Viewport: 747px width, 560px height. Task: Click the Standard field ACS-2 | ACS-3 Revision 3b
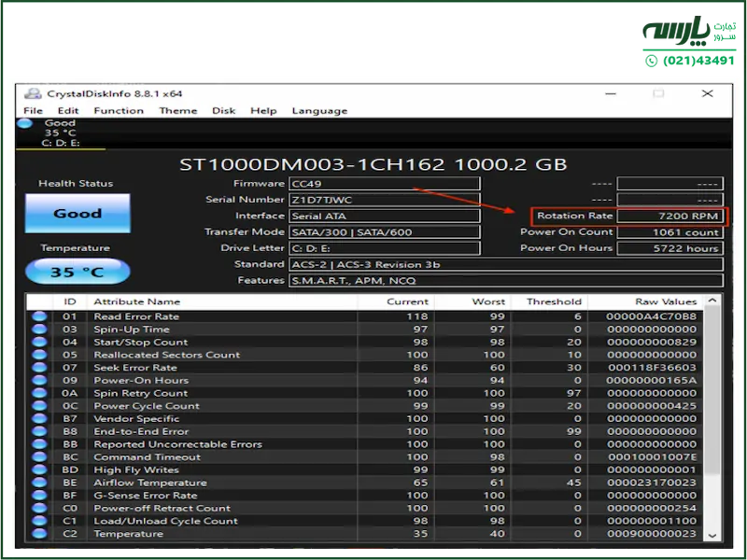[506, 265]
